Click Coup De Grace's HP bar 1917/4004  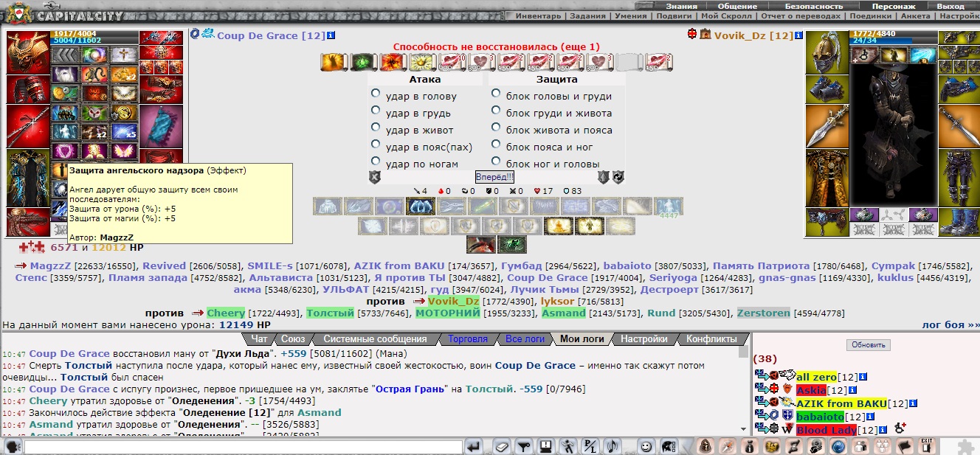[x=94, y=33]
